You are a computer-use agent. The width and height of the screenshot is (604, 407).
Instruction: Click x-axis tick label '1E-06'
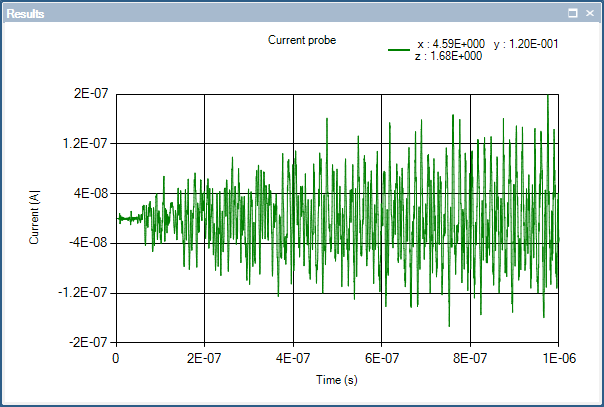tap(560, 358)
